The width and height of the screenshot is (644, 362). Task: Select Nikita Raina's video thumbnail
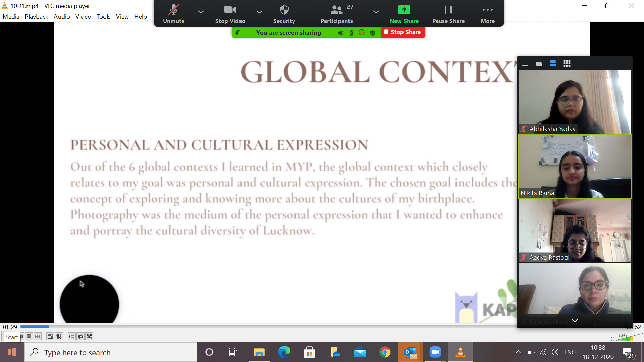pyautogui.click(x=575, y=166)
